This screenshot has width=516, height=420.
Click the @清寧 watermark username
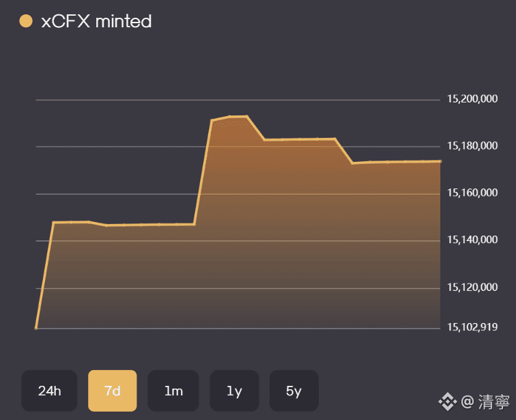tap(483, 400)
